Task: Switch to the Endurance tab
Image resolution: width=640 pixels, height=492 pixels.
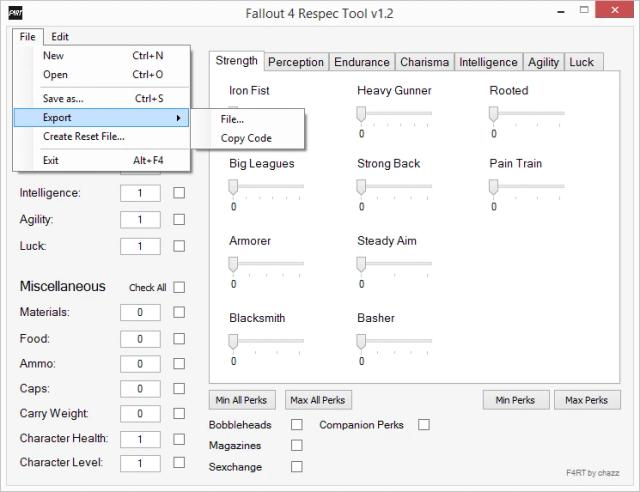Action: (362, 62)
